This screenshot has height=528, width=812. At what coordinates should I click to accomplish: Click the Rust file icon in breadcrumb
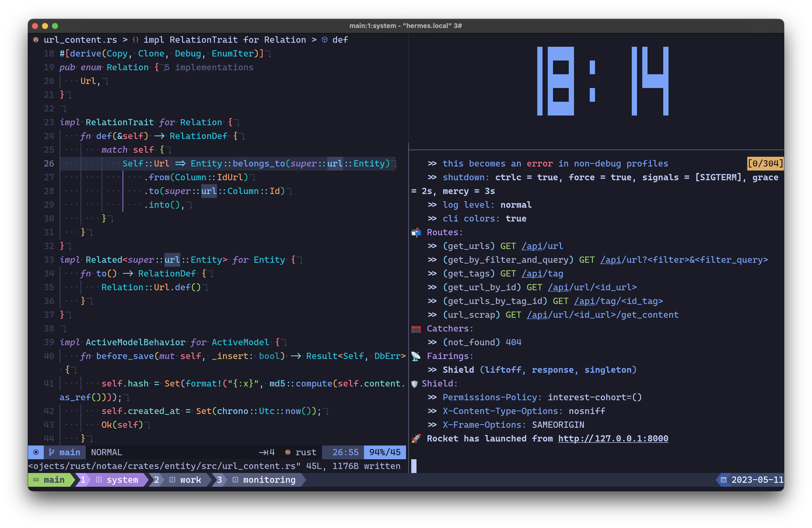pos(36,40)
